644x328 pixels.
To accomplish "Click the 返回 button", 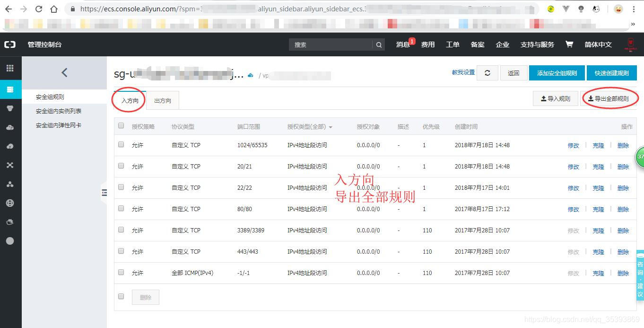I will (x=513, y=73).
